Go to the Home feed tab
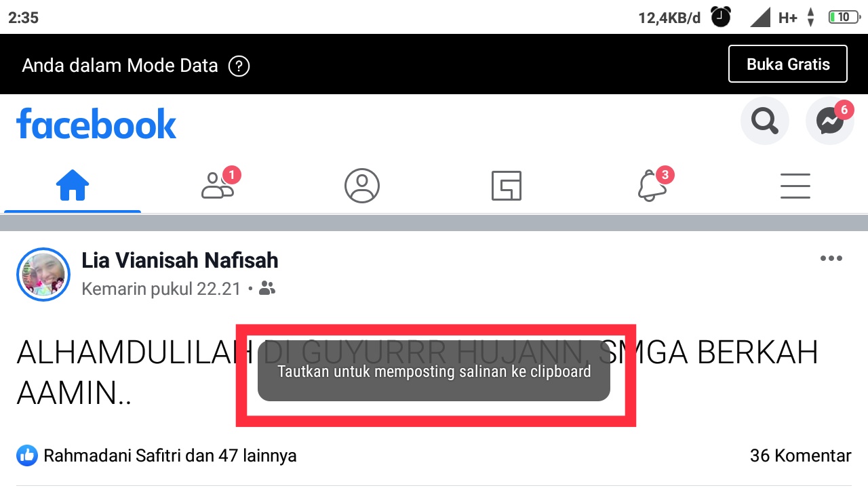The image size is (868, 488). [x=73, y=185]
